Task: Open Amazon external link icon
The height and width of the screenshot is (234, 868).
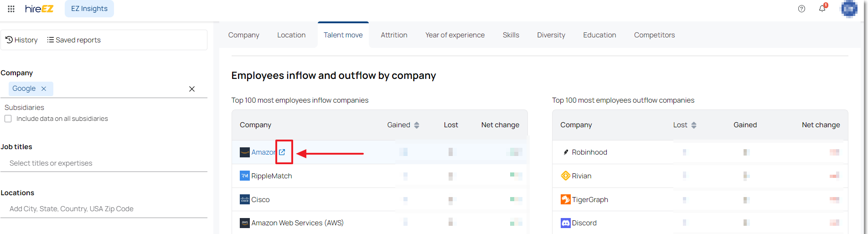Action: 282,152
